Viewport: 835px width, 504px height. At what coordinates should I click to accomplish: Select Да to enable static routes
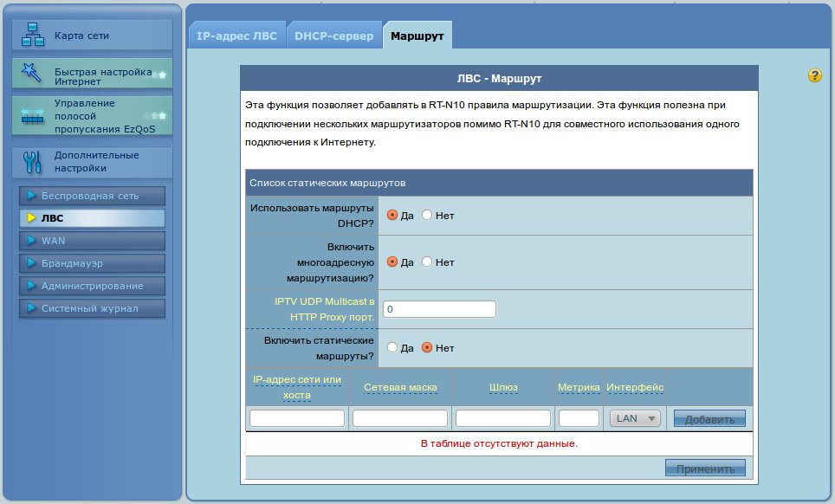pyautogui.click(x=392, y=348)
